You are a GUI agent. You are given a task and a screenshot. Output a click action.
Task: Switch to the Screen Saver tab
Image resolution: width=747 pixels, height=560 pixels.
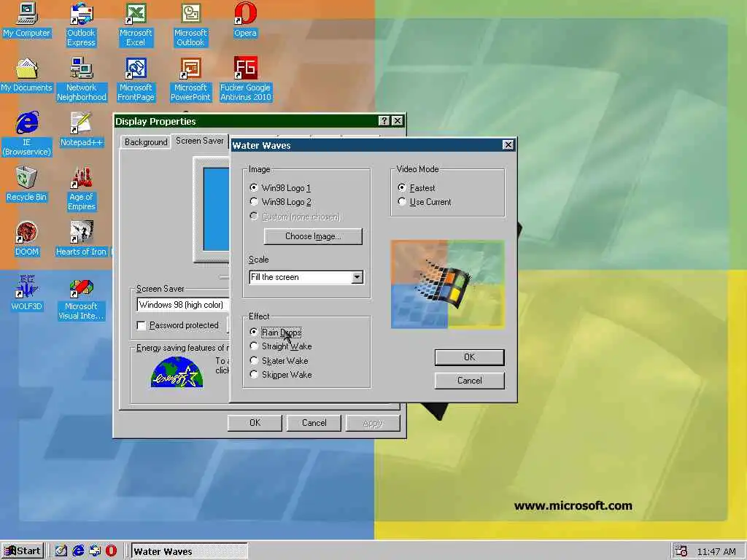[x=199, y=141]
